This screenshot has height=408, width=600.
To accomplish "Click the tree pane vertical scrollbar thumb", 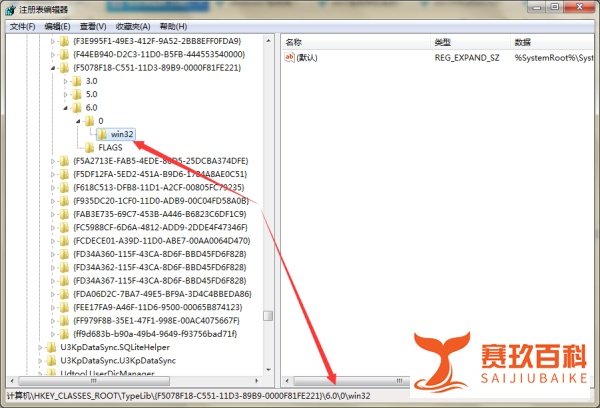I will pos(268,316).
